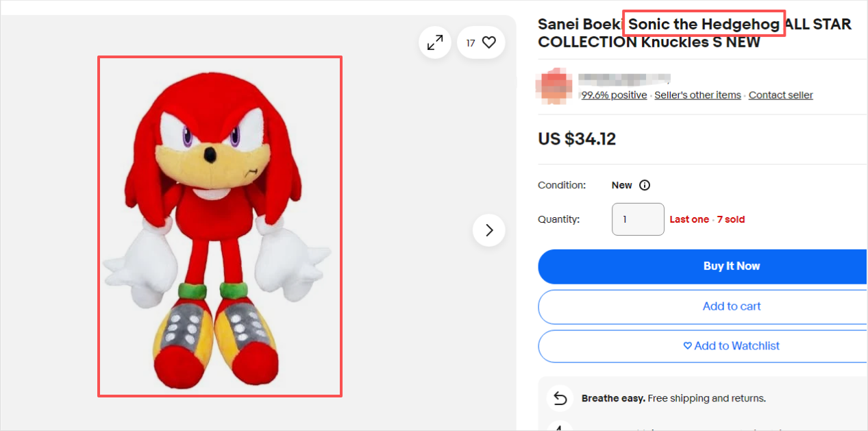
Task: Open the Condition info icon
Action: click(645, 185)
